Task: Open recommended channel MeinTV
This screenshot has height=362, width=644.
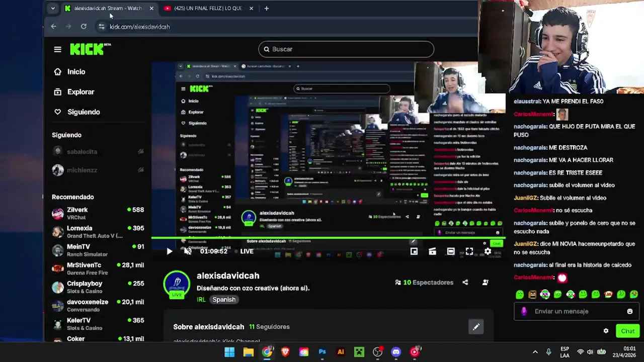Action: pyautogui.click(x=98, y=250)
